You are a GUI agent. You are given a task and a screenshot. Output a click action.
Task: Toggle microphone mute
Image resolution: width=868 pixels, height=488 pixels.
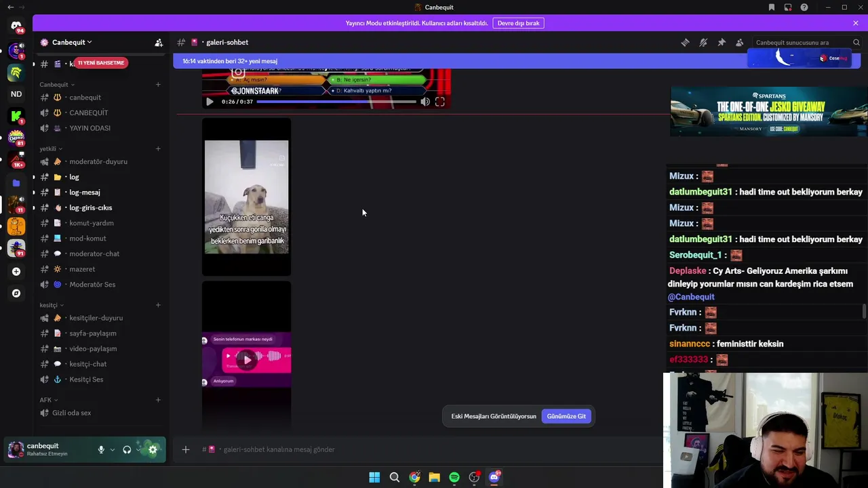(x=101, y=449)
